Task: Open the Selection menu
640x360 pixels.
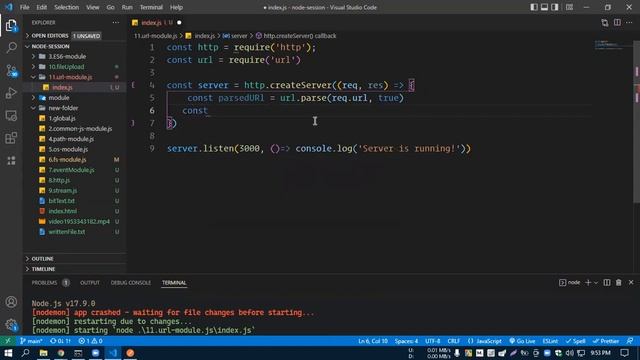Action: (x=66, y=7)
